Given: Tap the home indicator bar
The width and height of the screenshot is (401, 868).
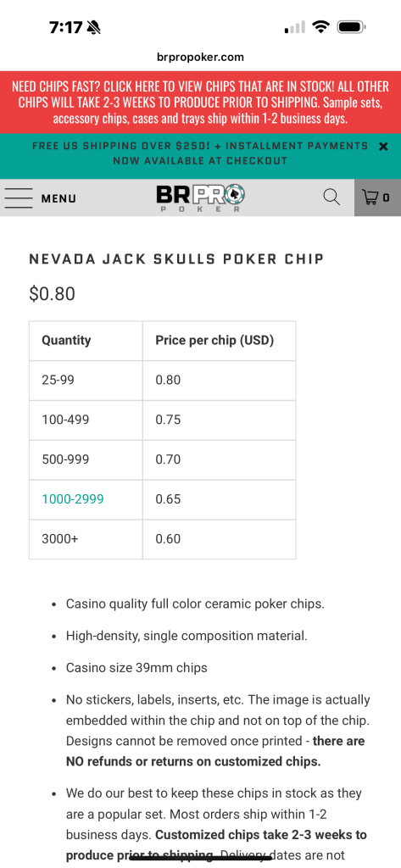Looking at the screenshot, I should click(x=200, y=858).
